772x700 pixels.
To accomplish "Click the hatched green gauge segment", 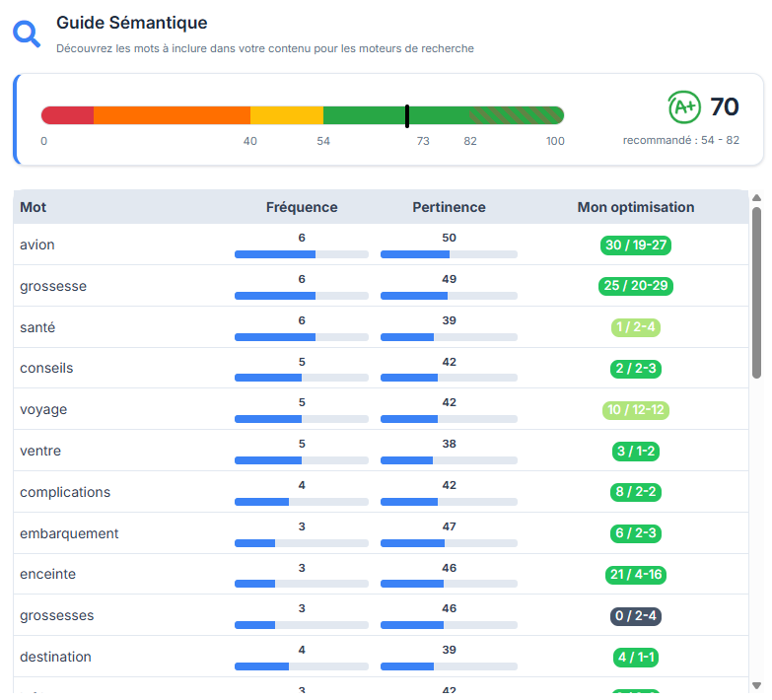I will point(516,115).
